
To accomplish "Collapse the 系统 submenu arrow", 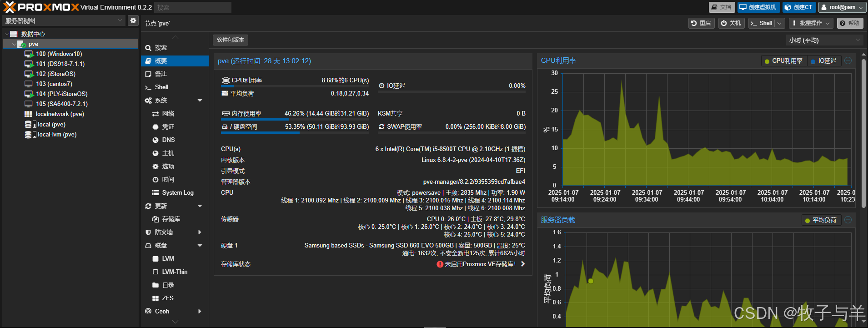I will coord(200,101).
